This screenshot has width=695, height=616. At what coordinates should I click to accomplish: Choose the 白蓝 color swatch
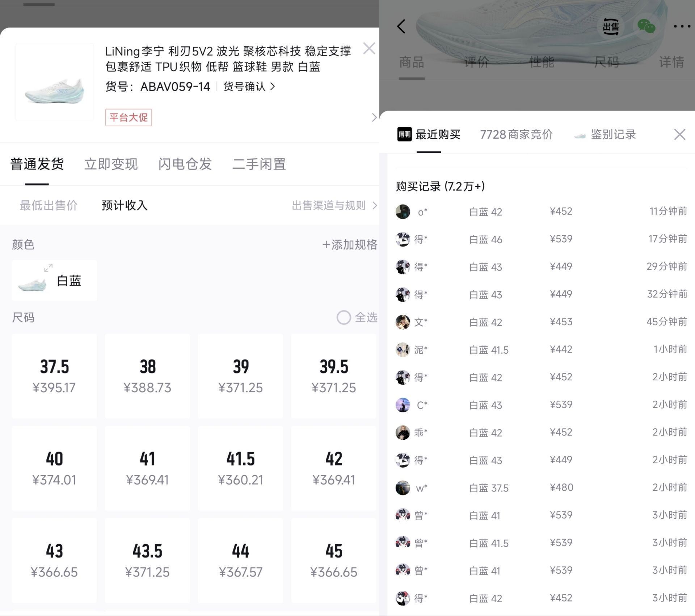[54, 280]
